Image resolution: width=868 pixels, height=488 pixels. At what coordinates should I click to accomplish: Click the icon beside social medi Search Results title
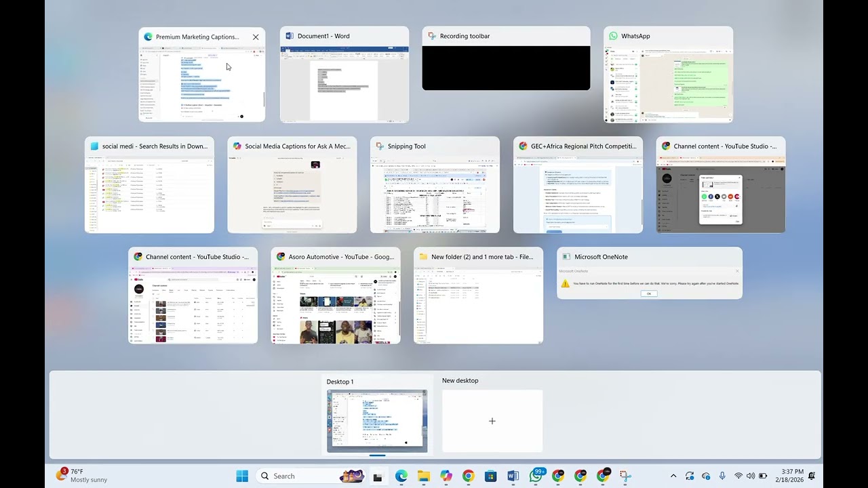(x=94, y=146)
